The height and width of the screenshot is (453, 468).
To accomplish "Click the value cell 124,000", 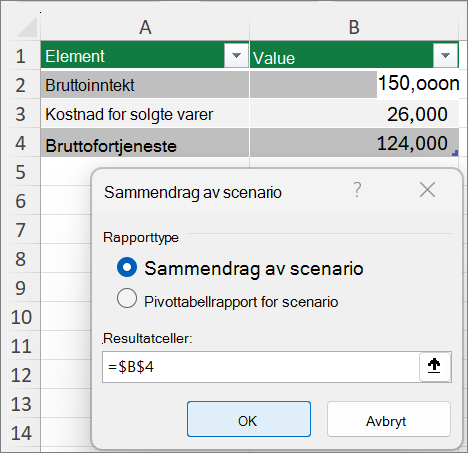I will pos(354,143).
